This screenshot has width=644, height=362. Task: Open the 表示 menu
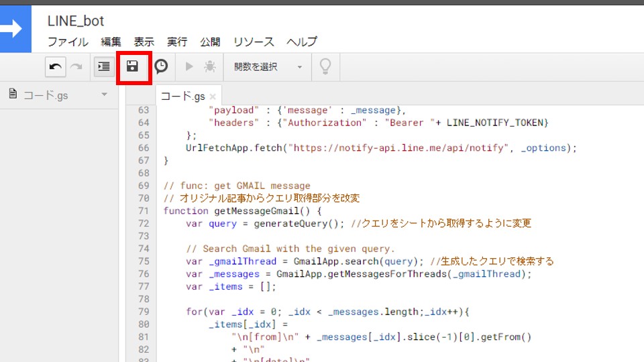[144, 42]
